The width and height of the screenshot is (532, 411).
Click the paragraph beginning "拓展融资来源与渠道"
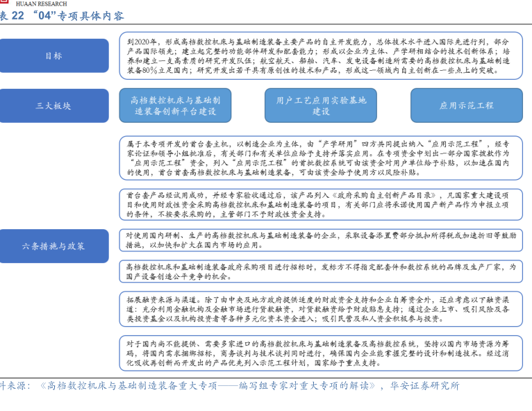(x=320, y=308)
